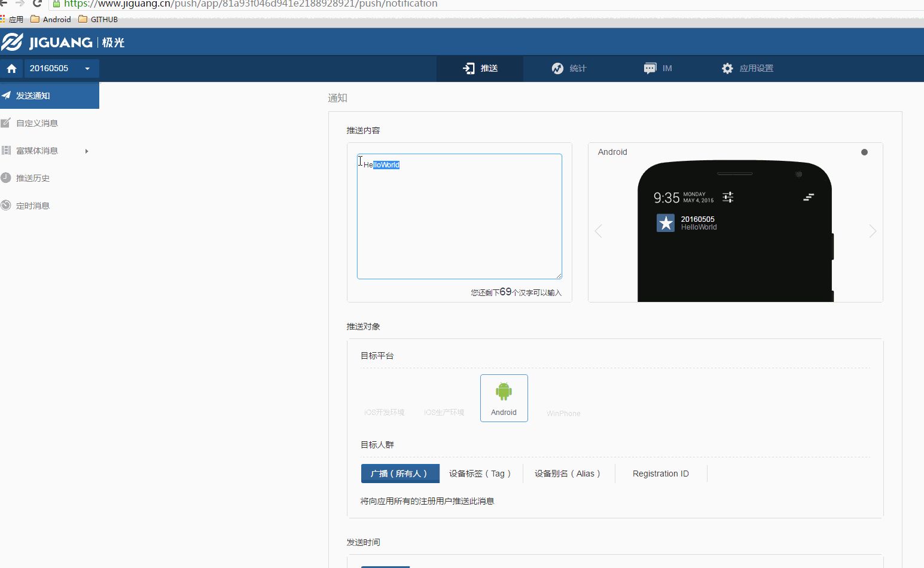
Task: Show previous phone preview with left arrow
Action: tap(599, 231)
